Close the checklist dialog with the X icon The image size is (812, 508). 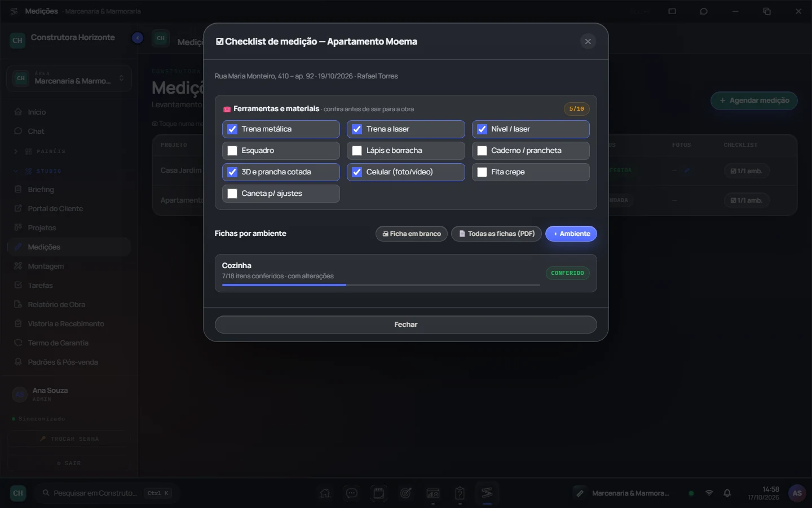(588, 41)
